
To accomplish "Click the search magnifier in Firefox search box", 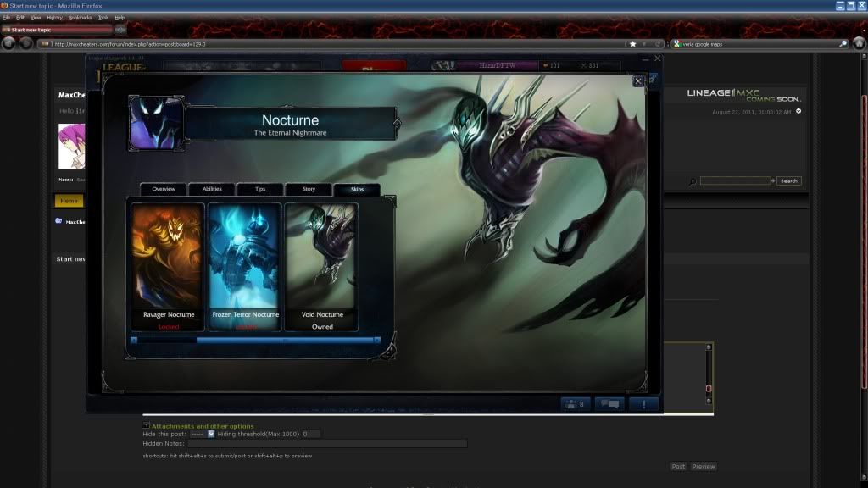I will pos(843,44).
